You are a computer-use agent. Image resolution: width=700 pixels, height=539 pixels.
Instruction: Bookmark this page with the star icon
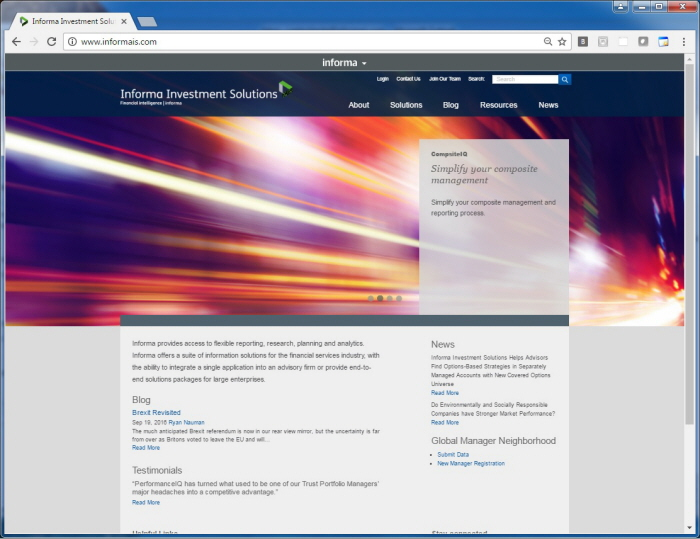click(562, 42)
